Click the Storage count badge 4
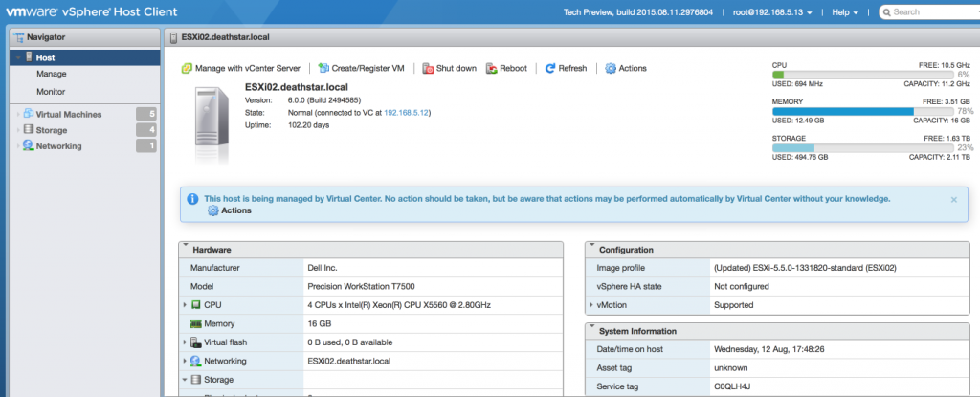This screenshot has width=980, height=397. pyautogui.click(x=146, y=130)
